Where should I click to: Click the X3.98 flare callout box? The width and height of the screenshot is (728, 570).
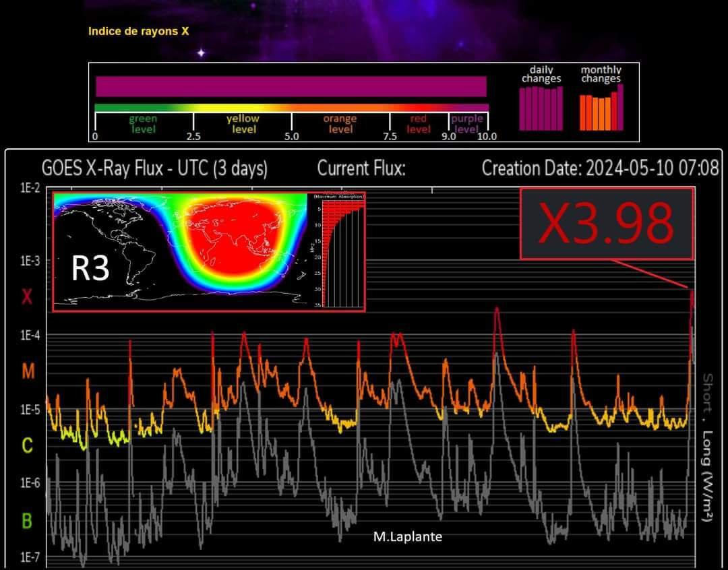tap(607, 224)
